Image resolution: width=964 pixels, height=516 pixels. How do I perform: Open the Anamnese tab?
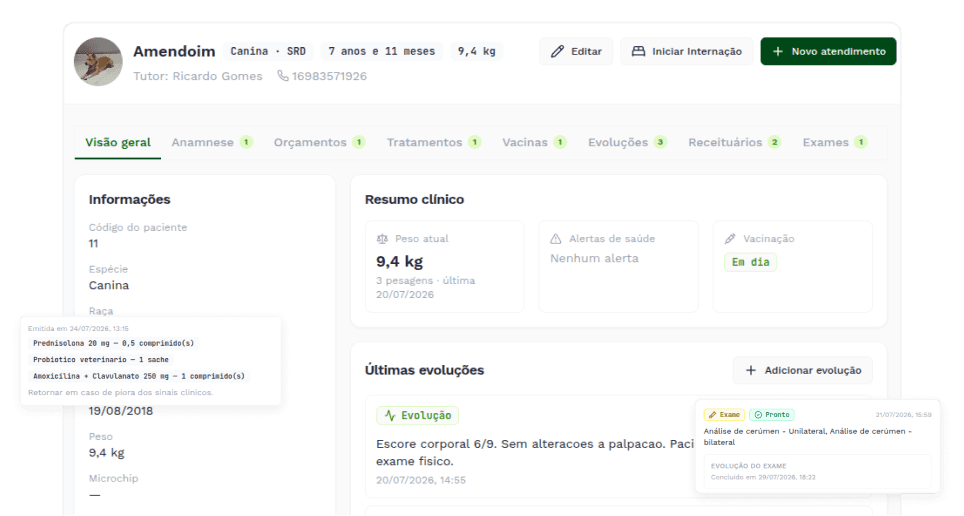[211, 142]
